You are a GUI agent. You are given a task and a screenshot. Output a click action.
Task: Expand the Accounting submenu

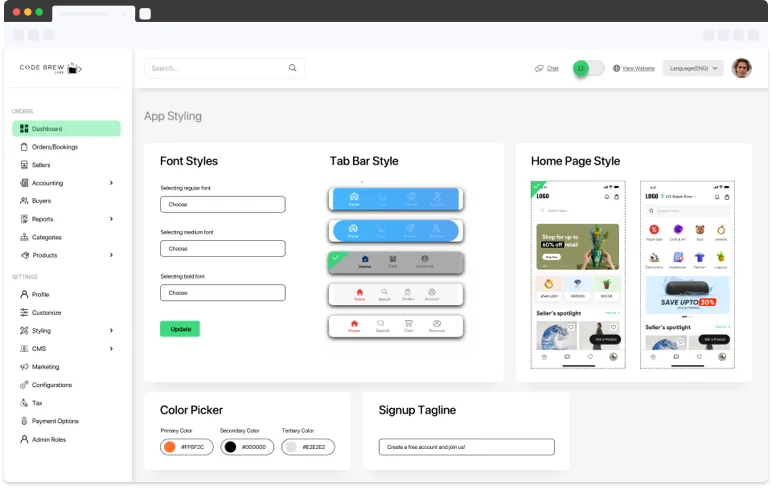[110, 183]
